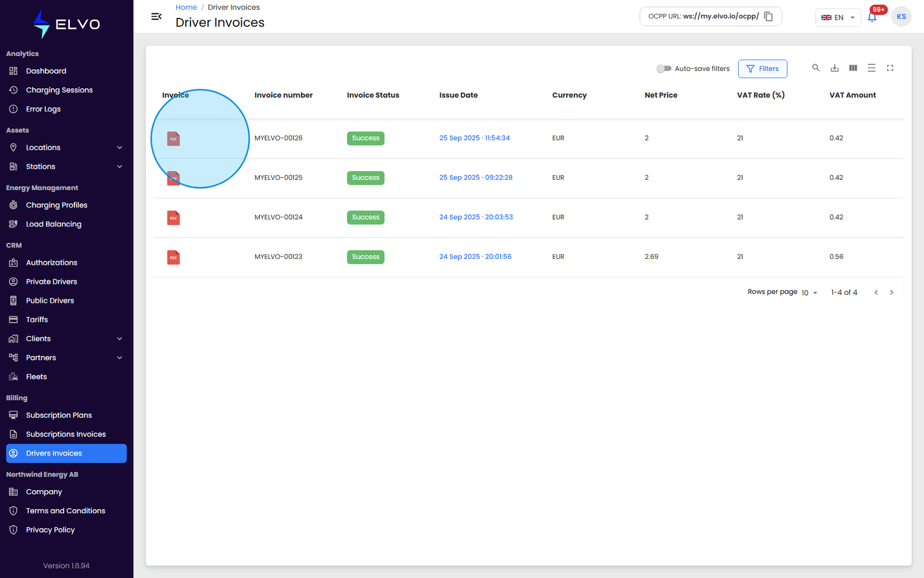The width and height of the screenshot is (924, 578).
Task: Click net price 2.69 cell
Action: (x=651, y=257)
